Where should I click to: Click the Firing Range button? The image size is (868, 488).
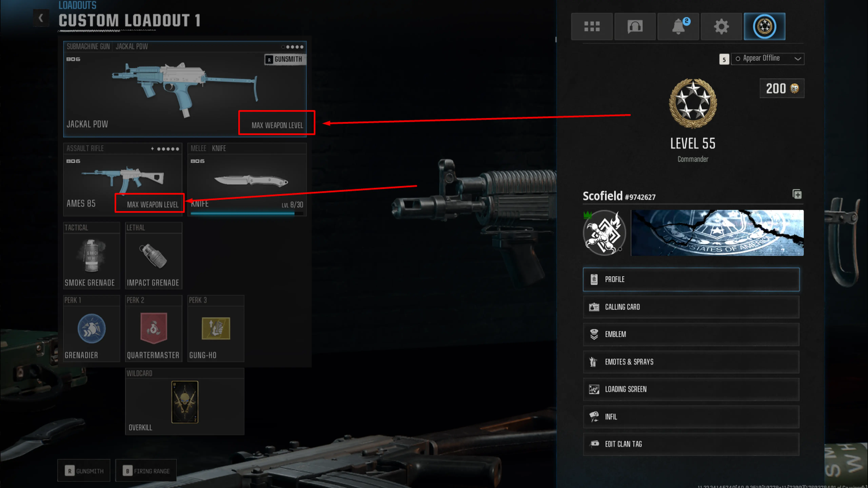146,471
